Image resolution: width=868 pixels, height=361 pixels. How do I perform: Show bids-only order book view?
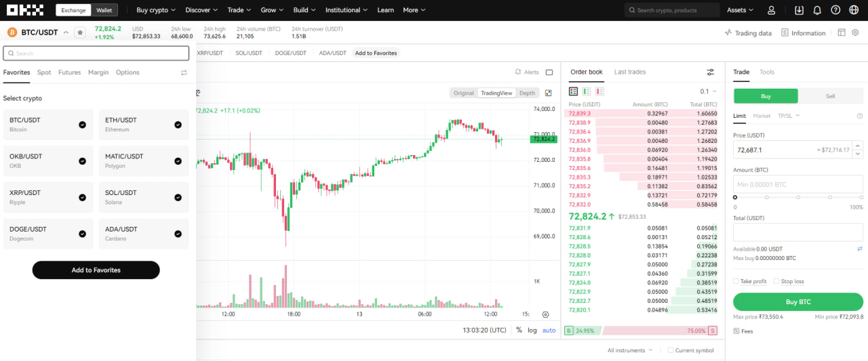(587, 91)
